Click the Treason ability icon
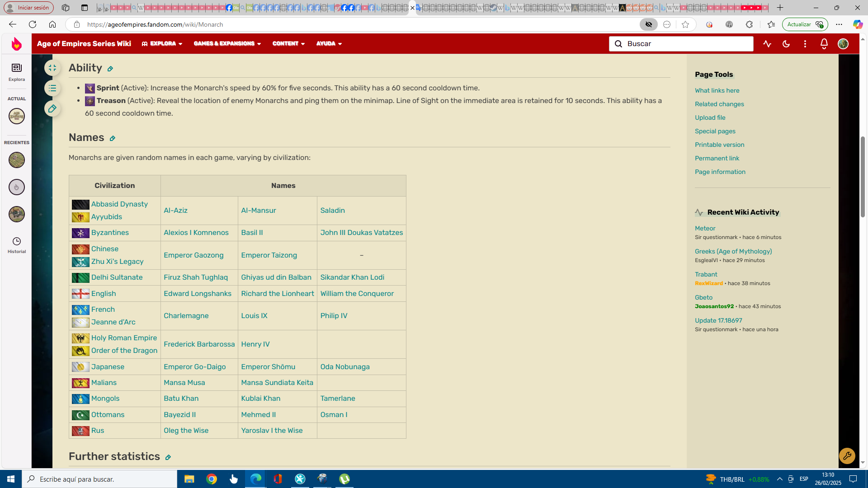This screenshot has width=868, height=488. tap(90, 101)
